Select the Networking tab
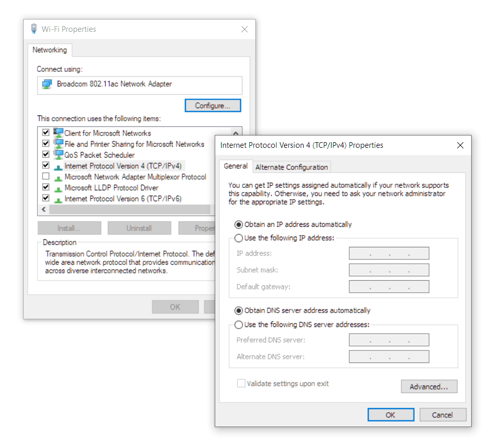504x444 pixels. point(49,50)
